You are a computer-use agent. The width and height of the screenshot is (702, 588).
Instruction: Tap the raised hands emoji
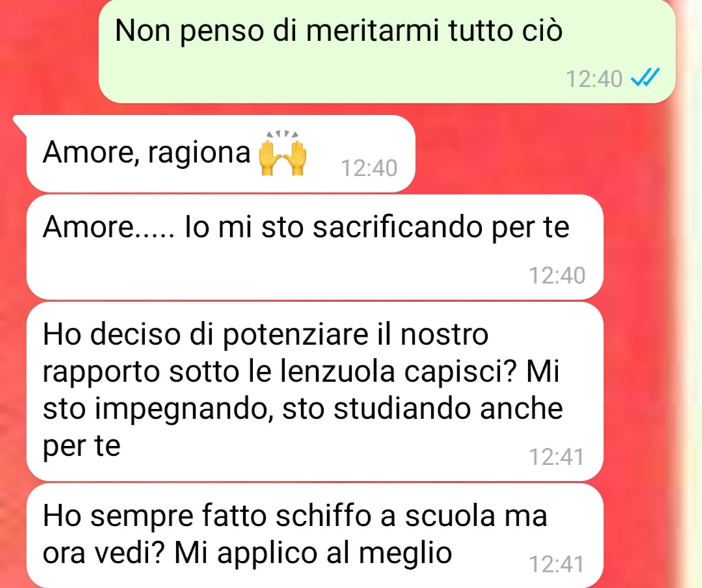point(282,153)
